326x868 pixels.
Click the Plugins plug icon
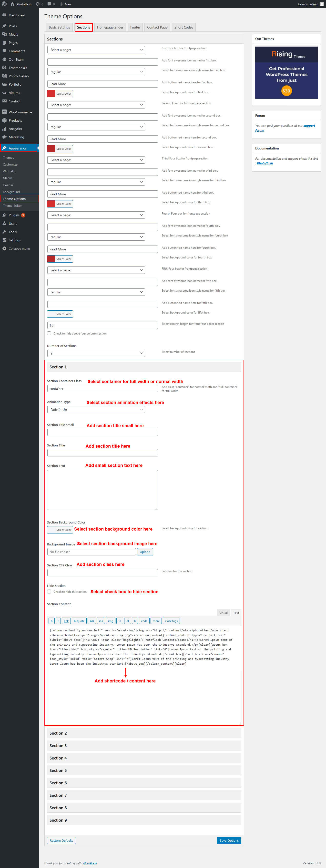pyautogui.click(x=4, y=215)
